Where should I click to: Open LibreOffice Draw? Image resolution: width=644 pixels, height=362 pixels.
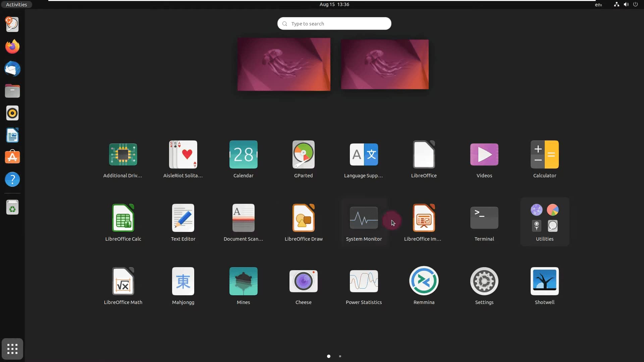303,218
